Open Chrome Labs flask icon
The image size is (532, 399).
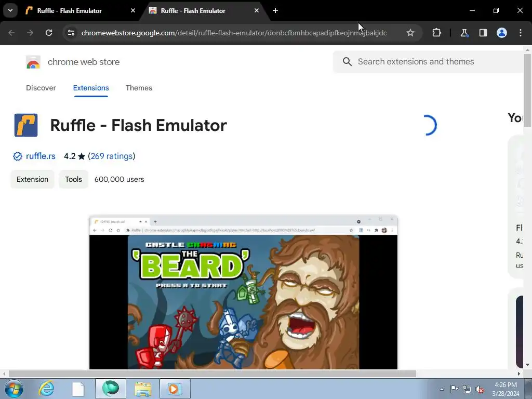tap(464, 33)
